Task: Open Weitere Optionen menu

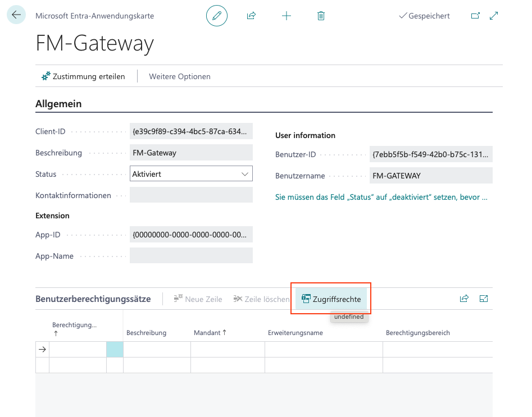Action: click(x=179, y=77)
